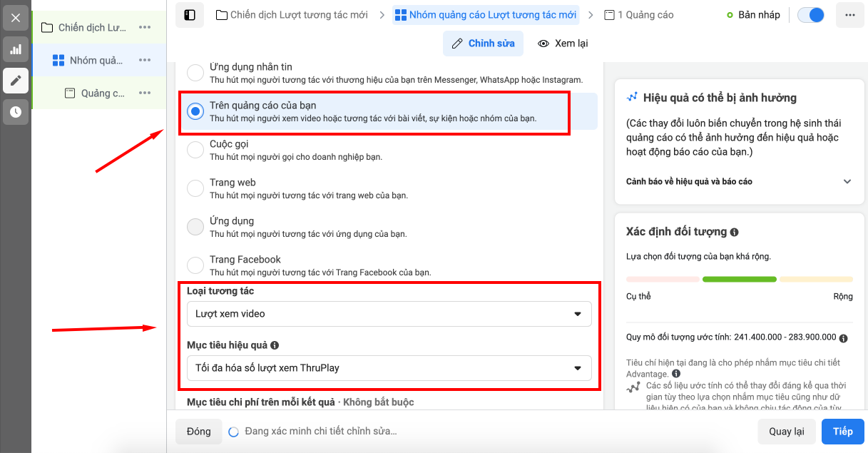Close the editor with the X icon

coord(16,18)
